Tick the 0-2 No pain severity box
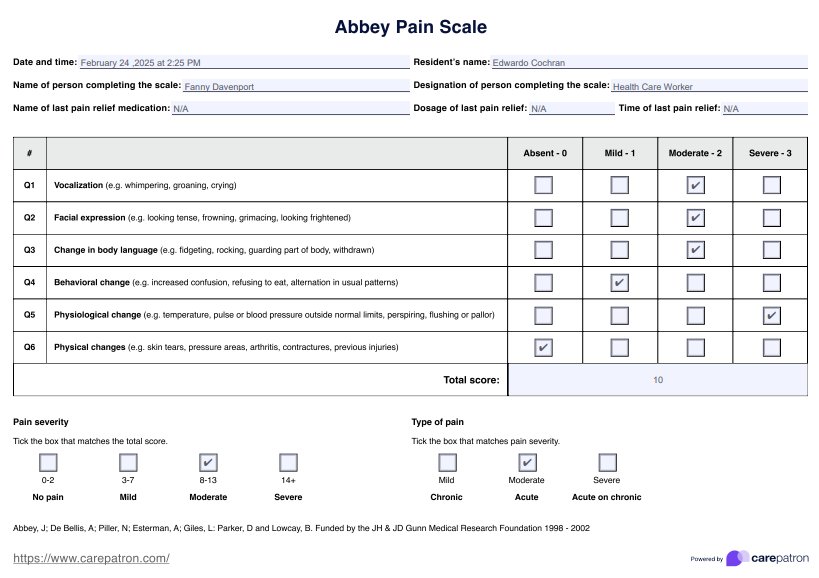 coord(48,462)
